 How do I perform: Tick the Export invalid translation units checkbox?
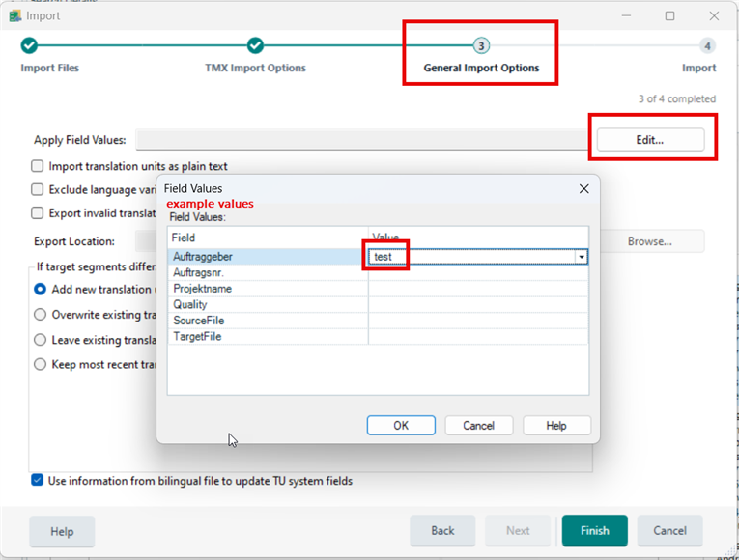(x=38, y=212)
